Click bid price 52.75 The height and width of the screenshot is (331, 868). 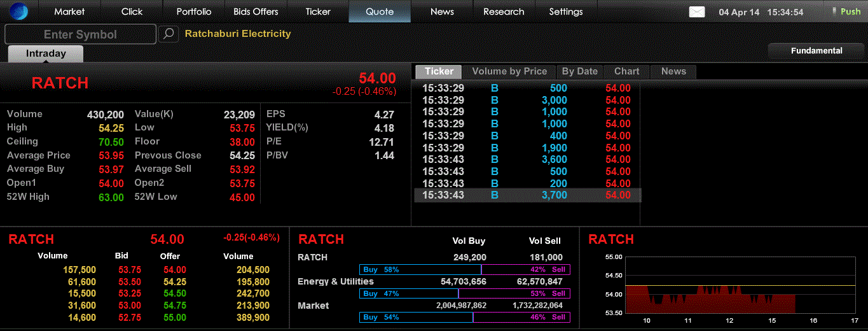click(130, 318)
